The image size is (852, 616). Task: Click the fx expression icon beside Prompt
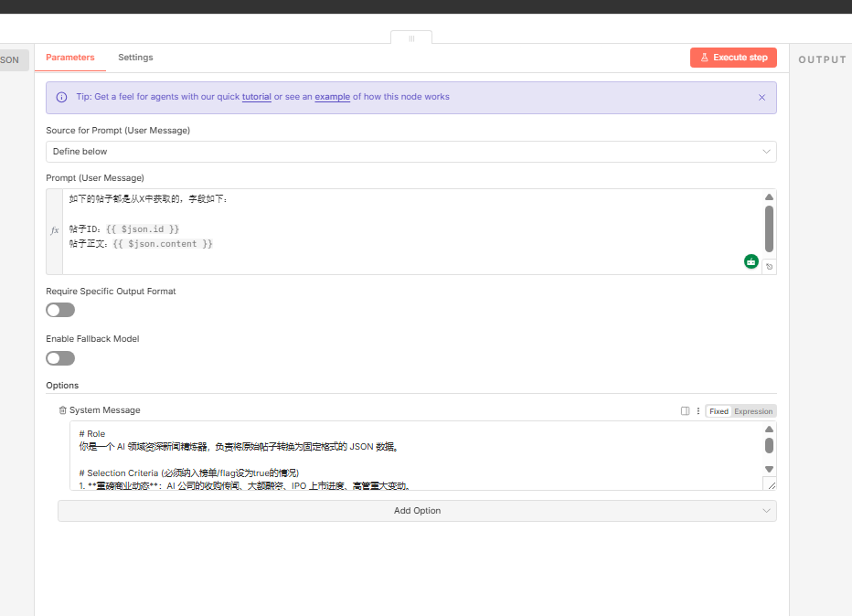[54, 231]
